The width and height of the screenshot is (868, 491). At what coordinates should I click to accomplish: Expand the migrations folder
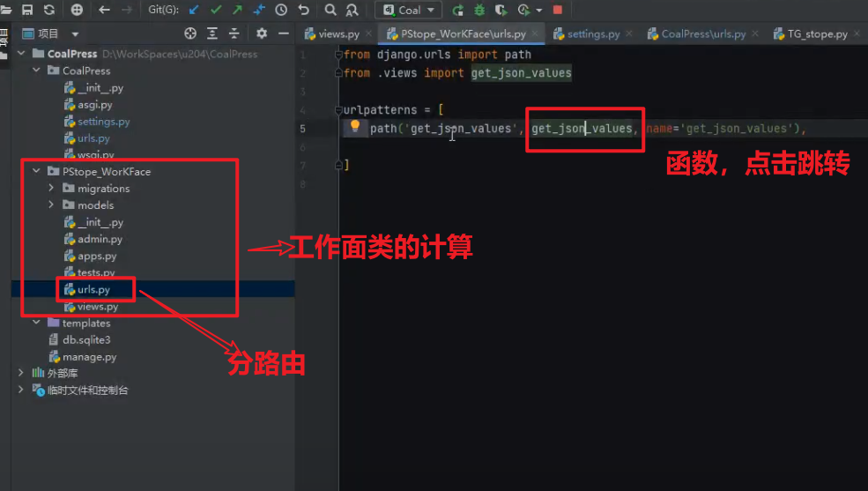click(51, 188)
